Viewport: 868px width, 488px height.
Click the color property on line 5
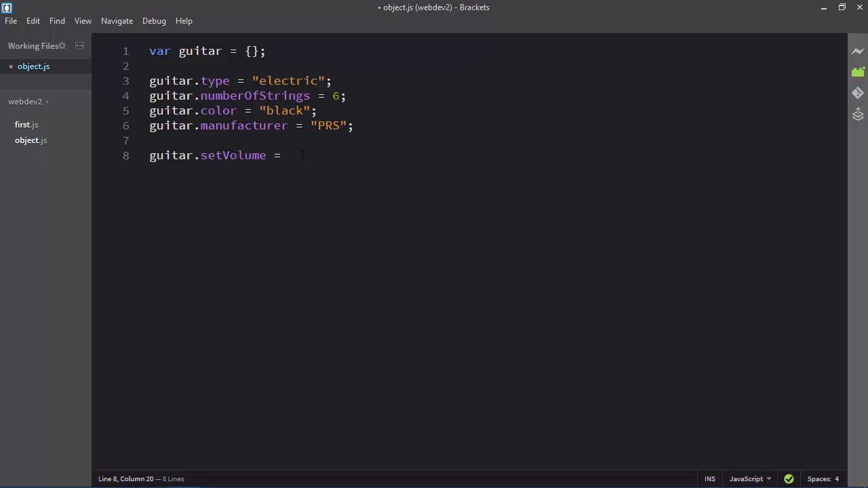point(218,111)
